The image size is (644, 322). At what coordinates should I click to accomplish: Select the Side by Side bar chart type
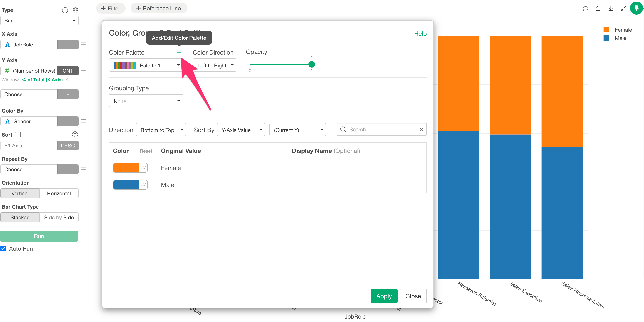59,217
